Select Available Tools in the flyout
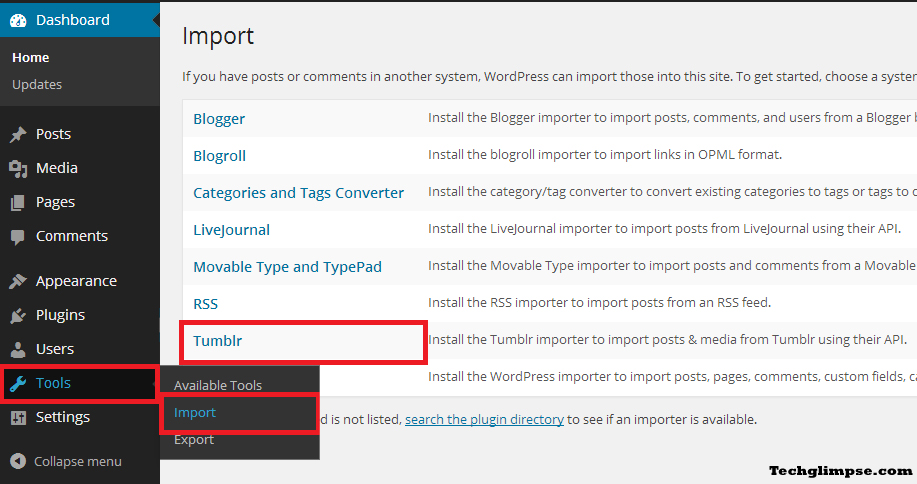 (x=218, y=385)
